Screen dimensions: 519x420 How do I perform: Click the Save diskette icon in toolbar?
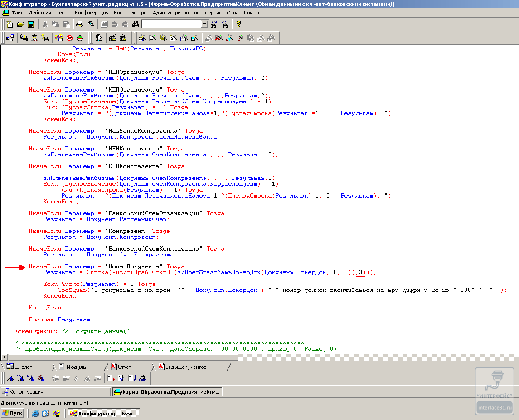click(x=31, y=24)
